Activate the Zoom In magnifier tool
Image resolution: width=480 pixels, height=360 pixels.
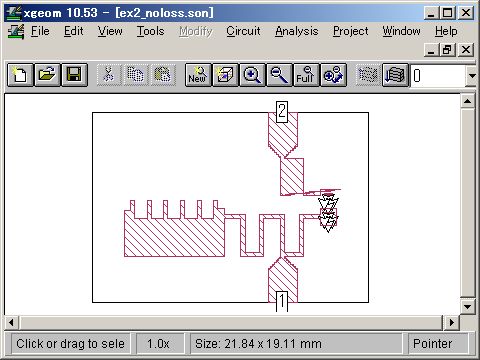[252, 75]
